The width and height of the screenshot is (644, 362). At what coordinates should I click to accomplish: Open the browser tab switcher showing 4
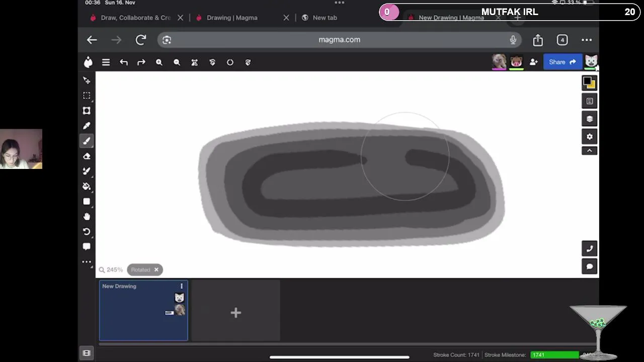[x=562, y=40]
